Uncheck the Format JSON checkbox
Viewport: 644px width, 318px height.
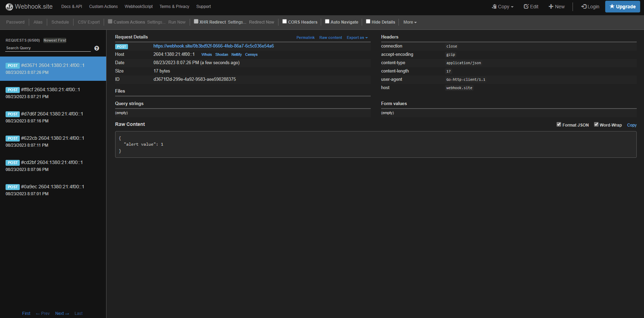[559, 124]
